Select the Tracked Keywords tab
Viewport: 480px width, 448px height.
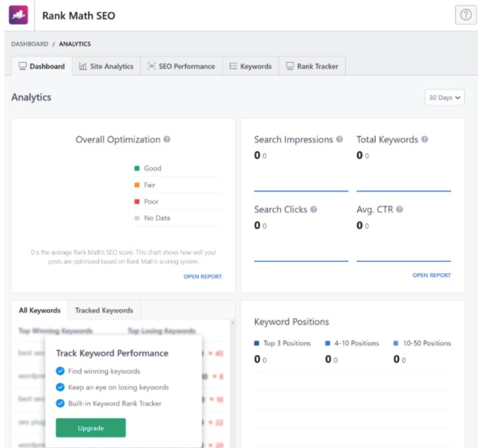point(104,310)
